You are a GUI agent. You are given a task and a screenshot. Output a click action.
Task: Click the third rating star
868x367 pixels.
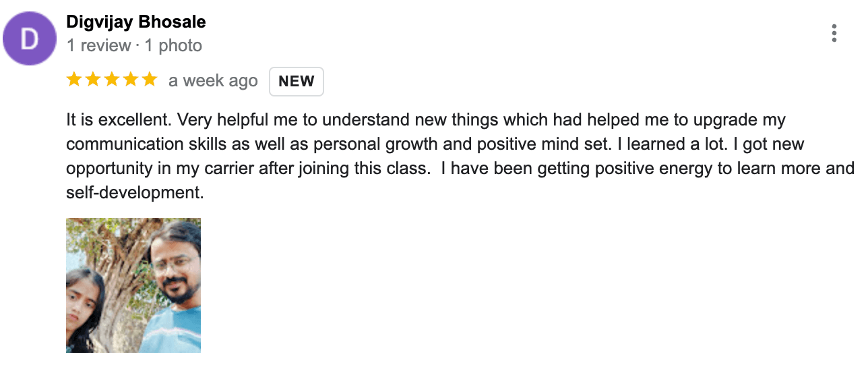(112, 80)
